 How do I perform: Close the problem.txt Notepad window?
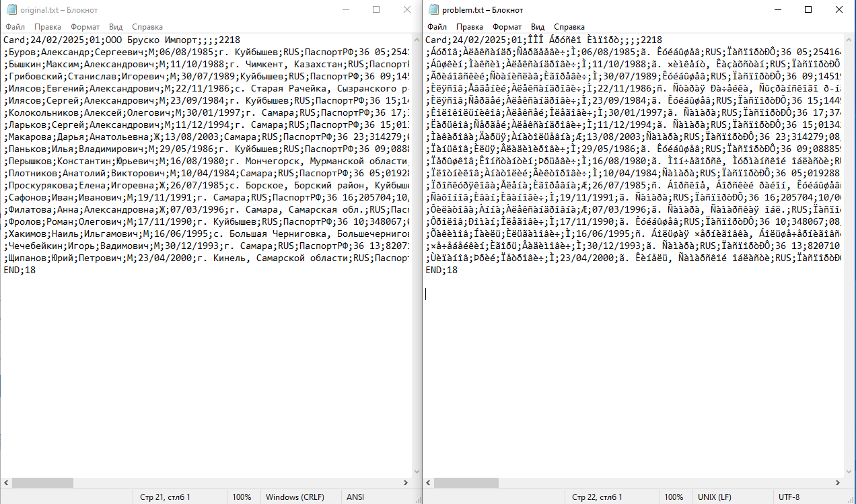coord(839,10)
